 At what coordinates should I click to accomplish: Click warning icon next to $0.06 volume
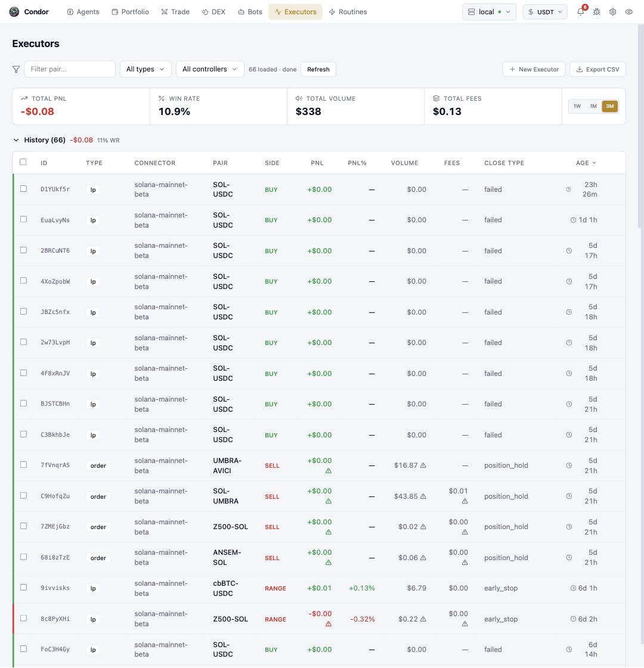click(x=423, y=558)
